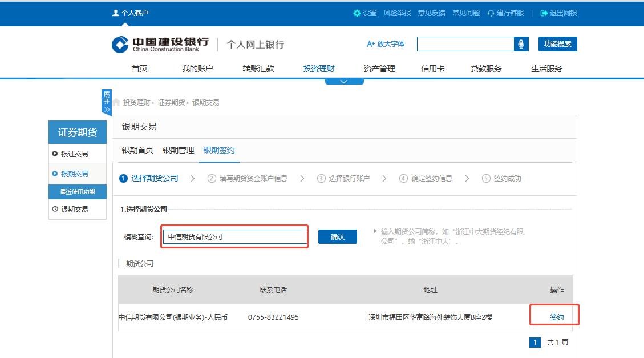This screenshot has height=358, width=644.
Task: Click the 确认 button
Action: click(x=338, y=237)
